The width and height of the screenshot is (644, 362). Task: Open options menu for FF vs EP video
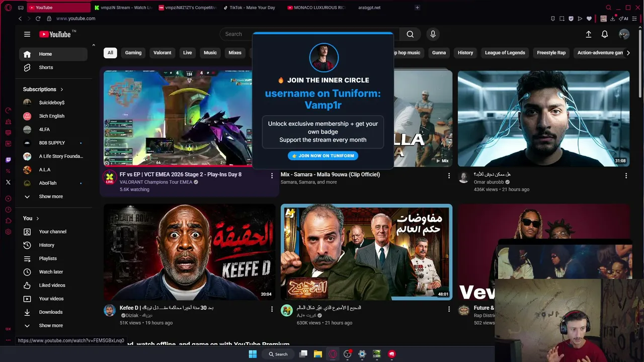click(272, 175)
